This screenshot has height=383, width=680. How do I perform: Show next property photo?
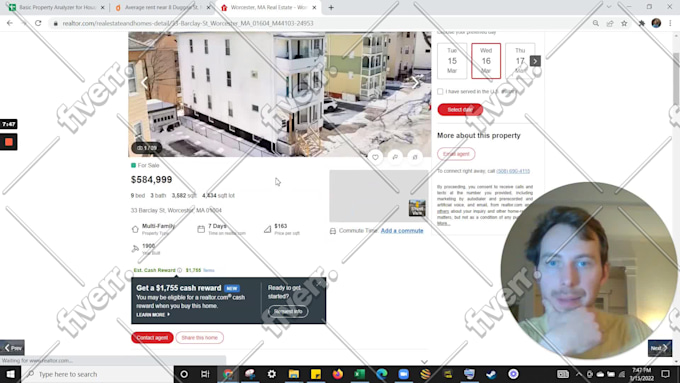tap(415, 82)
